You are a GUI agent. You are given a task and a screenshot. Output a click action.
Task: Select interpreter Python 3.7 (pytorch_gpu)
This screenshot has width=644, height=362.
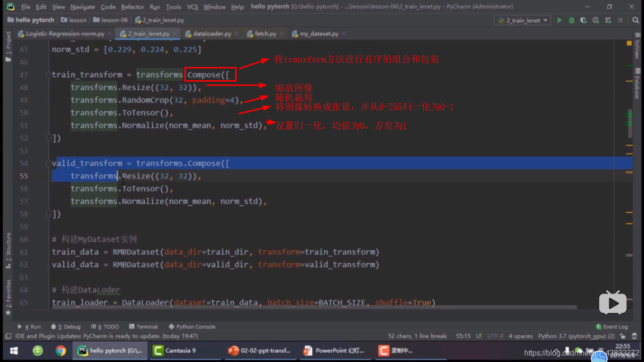tap(576, 336)
